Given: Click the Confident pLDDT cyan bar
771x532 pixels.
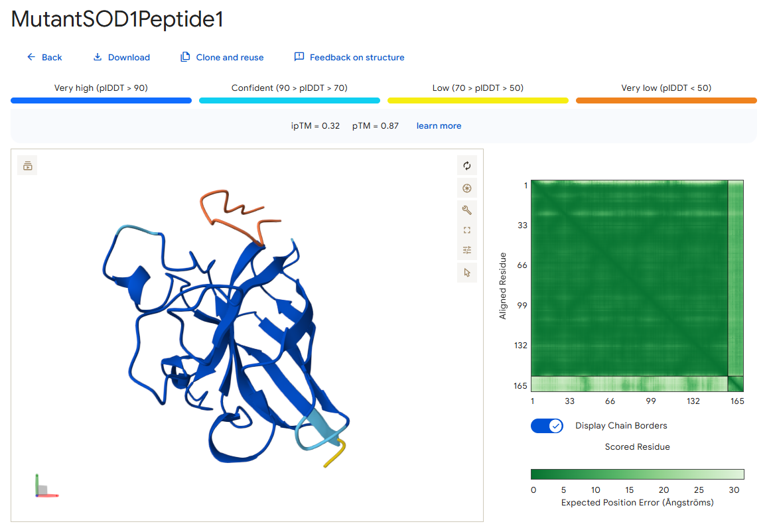Looking at the screenshot, I should [x=289, y=100].
